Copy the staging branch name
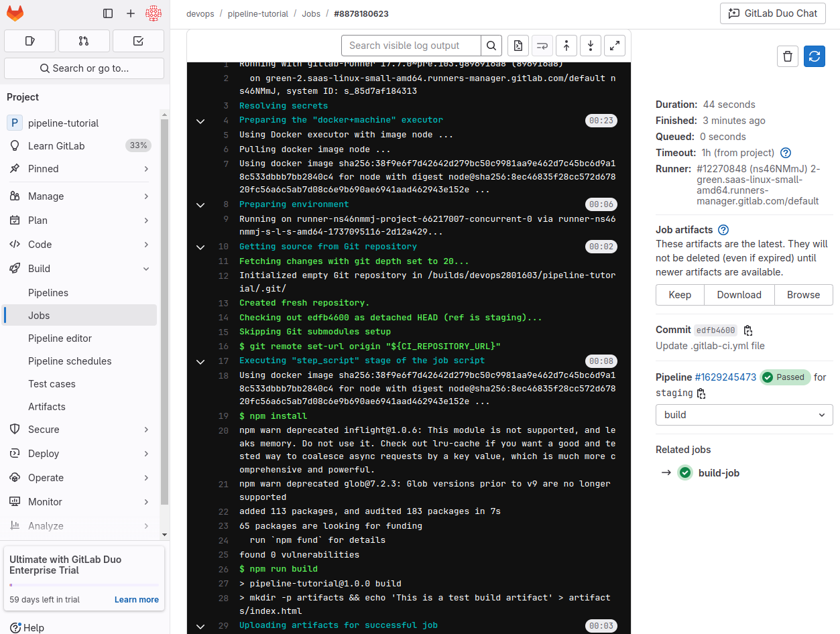The width and height of the screenshot is (840, 634). tap(701, 393)
